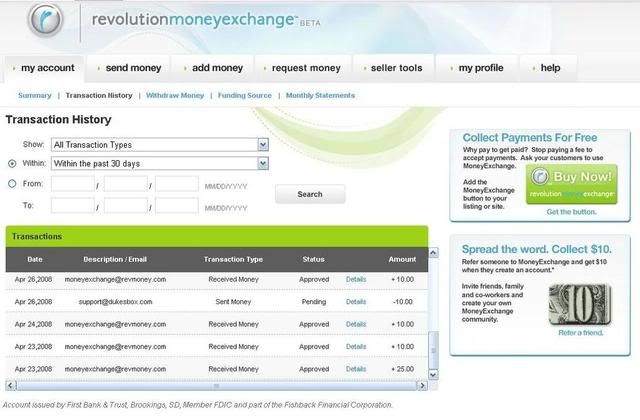
Task: Click the From day input field
Action: coord(125,184)
